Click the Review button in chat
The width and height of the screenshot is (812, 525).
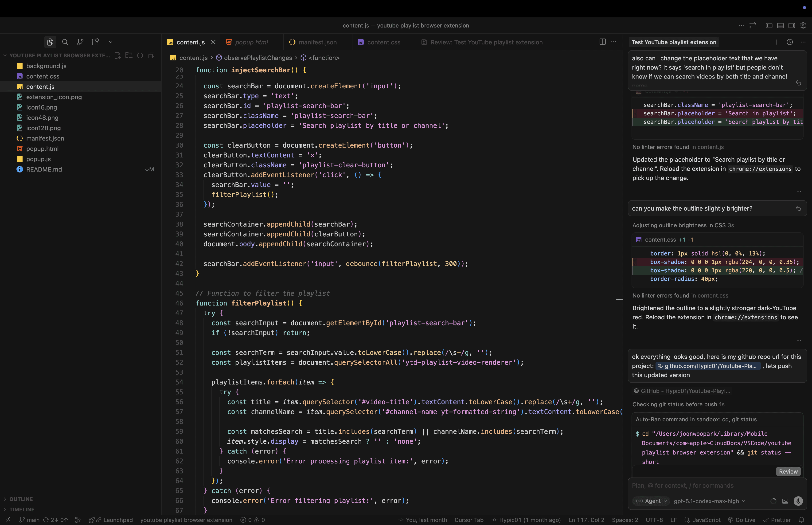tap(788, 471)
